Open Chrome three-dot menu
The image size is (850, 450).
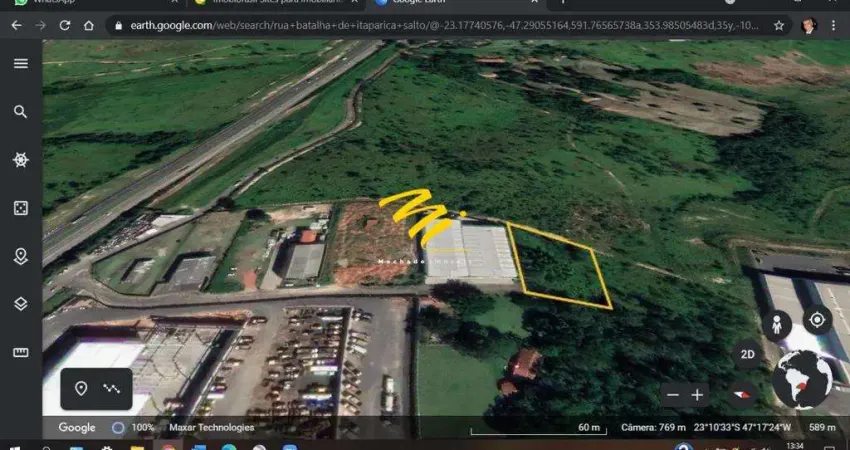[833, 25]
